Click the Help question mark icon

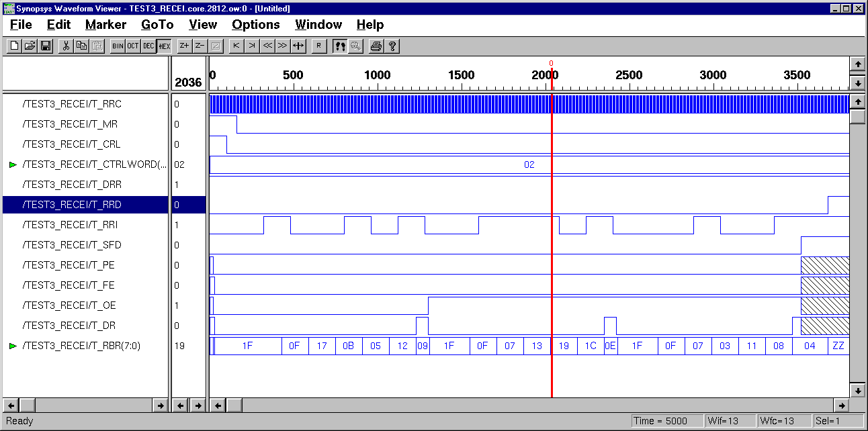pyautogui.click(x=392, y=46)
